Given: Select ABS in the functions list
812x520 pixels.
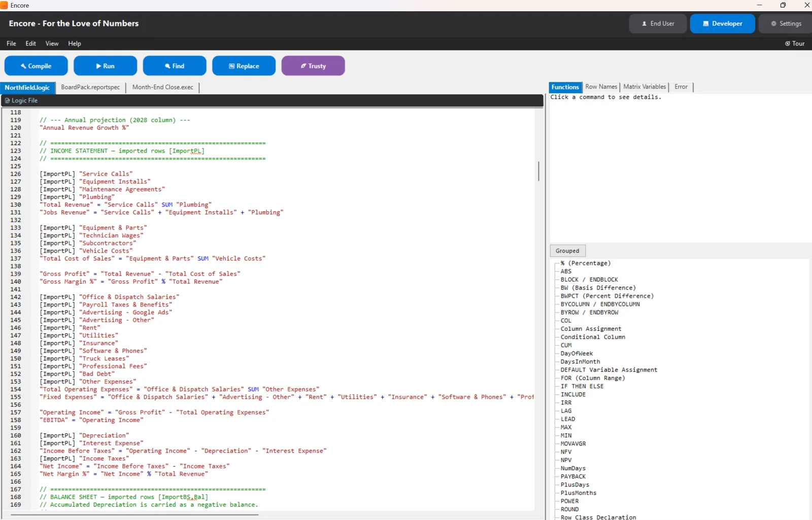Looking at the screenshot, I should point(566,271).
